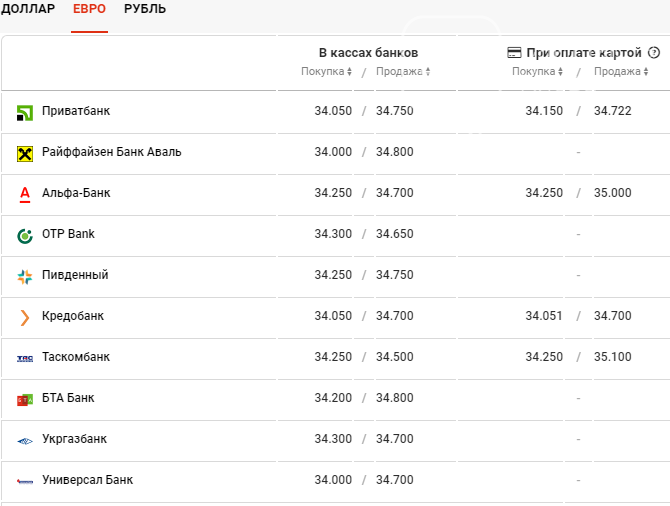The width and height of the screenshot is (670, 506).
Task: Open the Укргазбанк bank name link
Action: coord(74,439)
